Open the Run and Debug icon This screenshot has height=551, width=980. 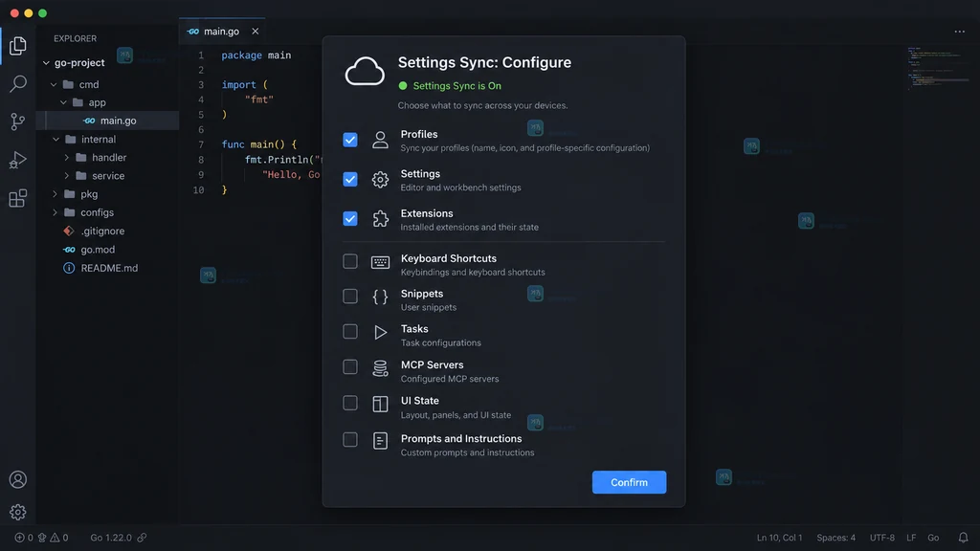(x=17, y=160)
